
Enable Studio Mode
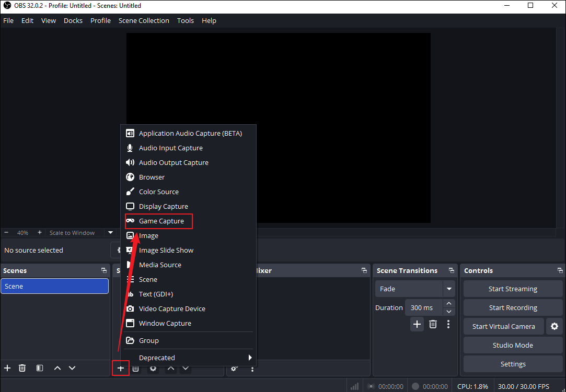[513, 345]
